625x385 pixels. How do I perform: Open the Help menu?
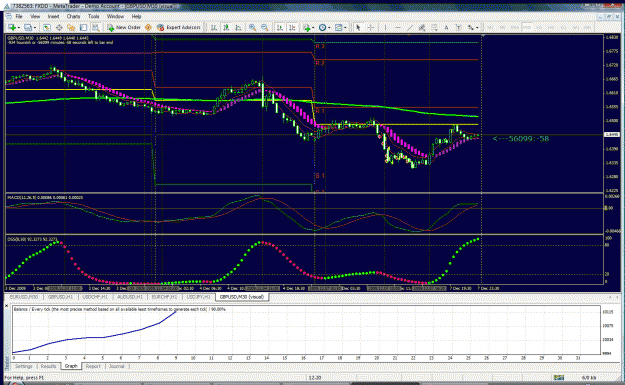tap(136, 16)
